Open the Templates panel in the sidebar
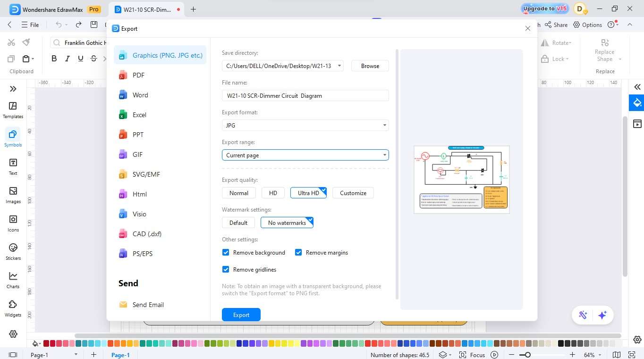 pos(13,110)
